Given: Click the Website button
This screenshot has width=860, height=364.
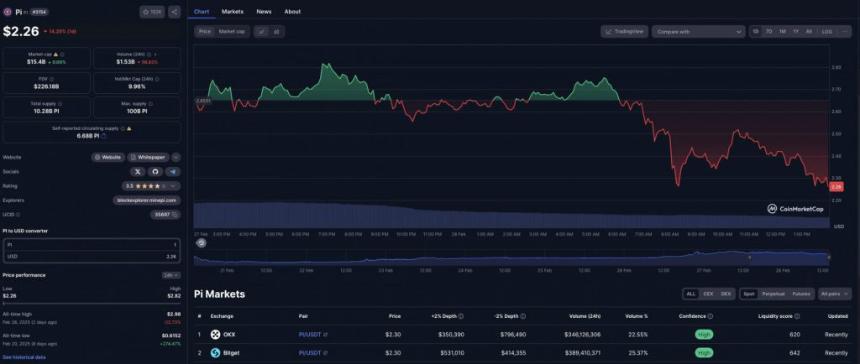Looking at the screenshot, I should coord(108,157).
